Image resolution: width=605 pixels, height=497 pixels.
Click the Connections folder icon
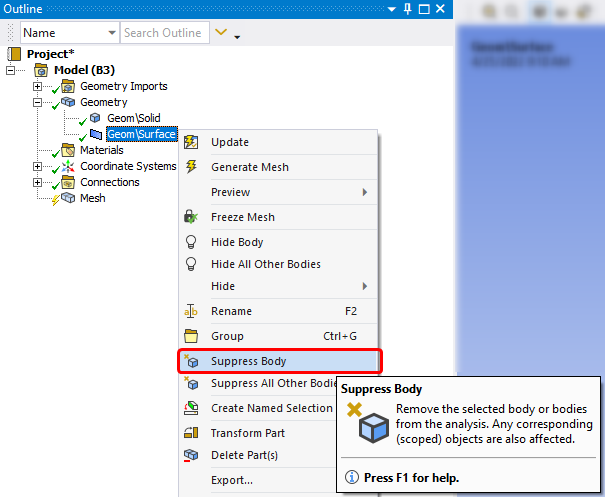click(68, 182)
